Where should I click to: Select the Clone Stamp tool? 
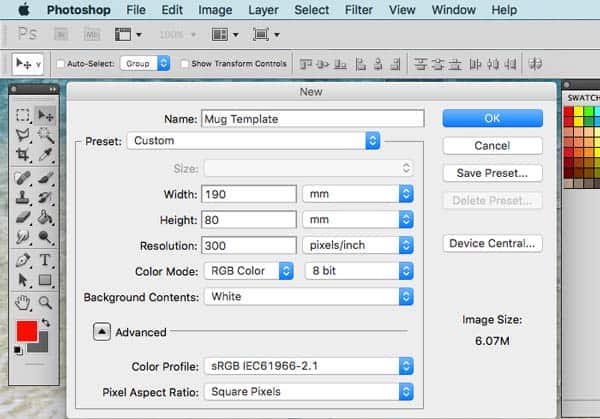point(23,197)
